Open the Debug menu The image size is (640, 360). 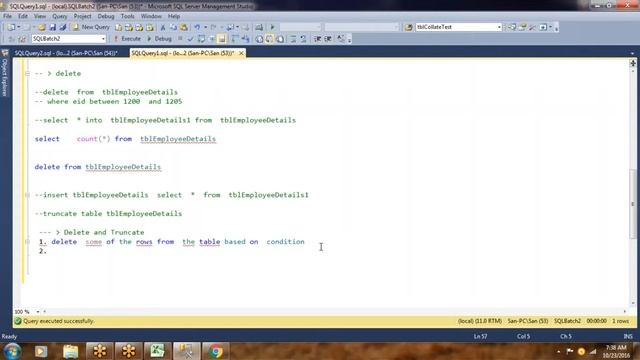tap(106, 16)
